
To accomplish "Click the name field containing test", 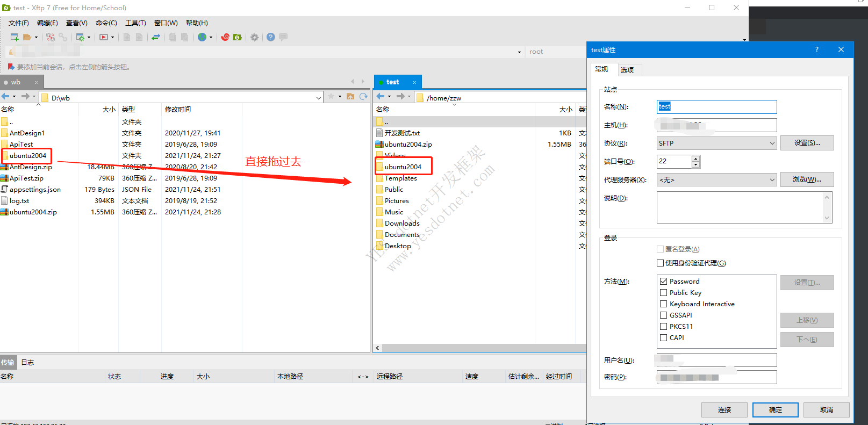I will 716,107.
